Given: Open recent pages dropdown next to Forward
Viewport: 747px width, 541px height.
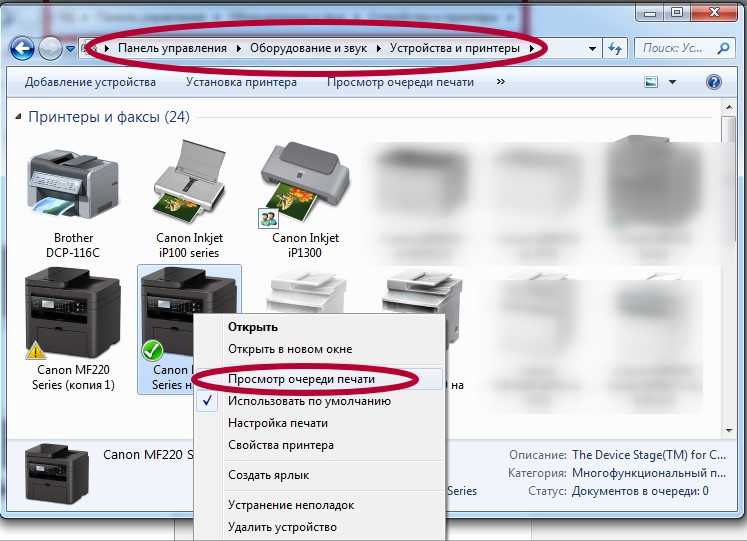Looking at the screenshot, I should pyautogui.click(x=70, y=49).
